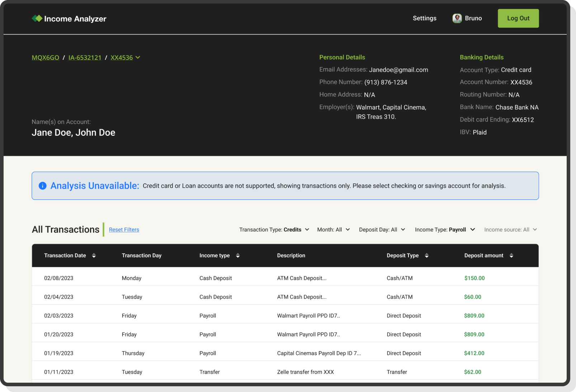Click the green $809.00 Walmart payroll amount
The width and height of the screenshot is (576, 392).
click(474, 315)
